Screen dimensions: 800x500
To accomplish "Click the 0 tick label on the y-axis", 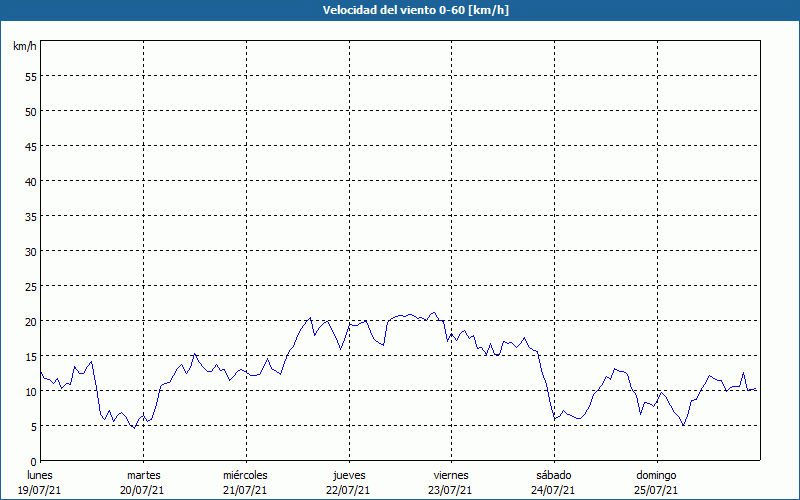I will click(x=33, y=461).
